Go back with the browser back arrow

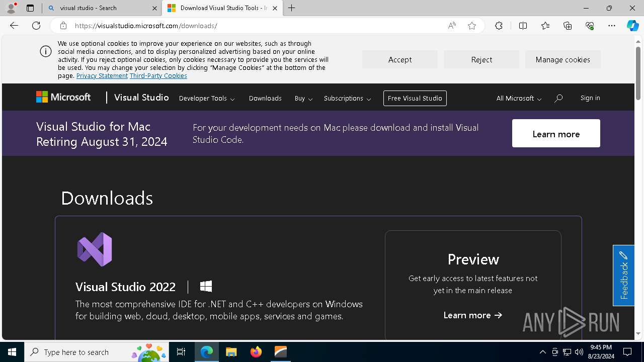14,26
